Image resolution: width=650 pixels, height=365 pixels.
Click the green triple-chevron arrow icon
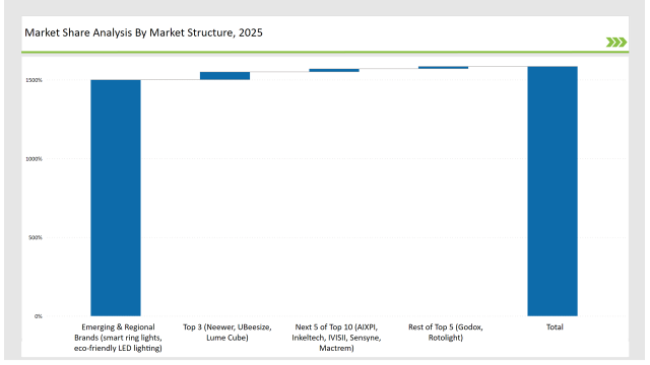616,42
